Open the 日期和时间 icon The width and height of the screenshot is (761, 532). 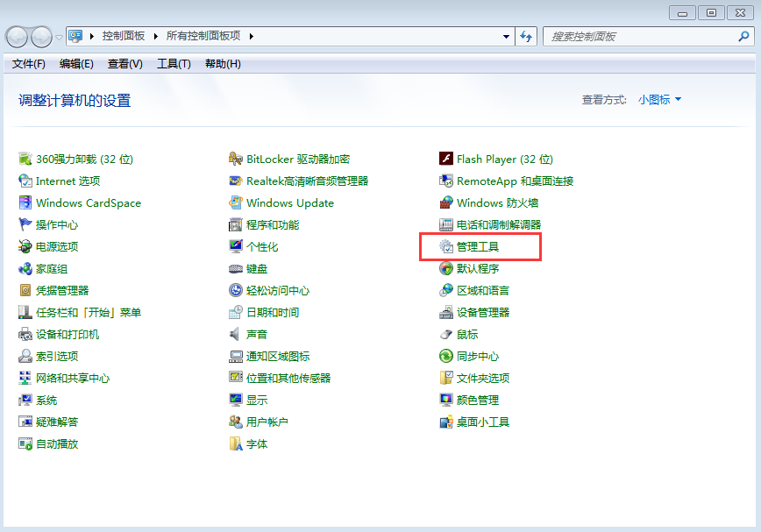(x=235, y=312)
